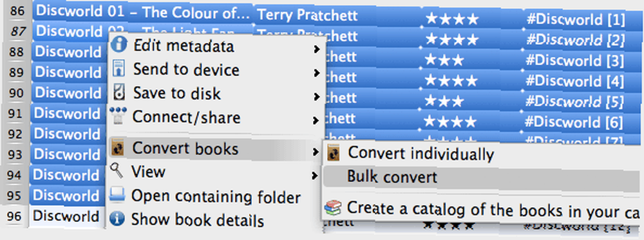Click the Save to disk icon
The height and width of the screenshot is (240, 644).
pos(118,93)
